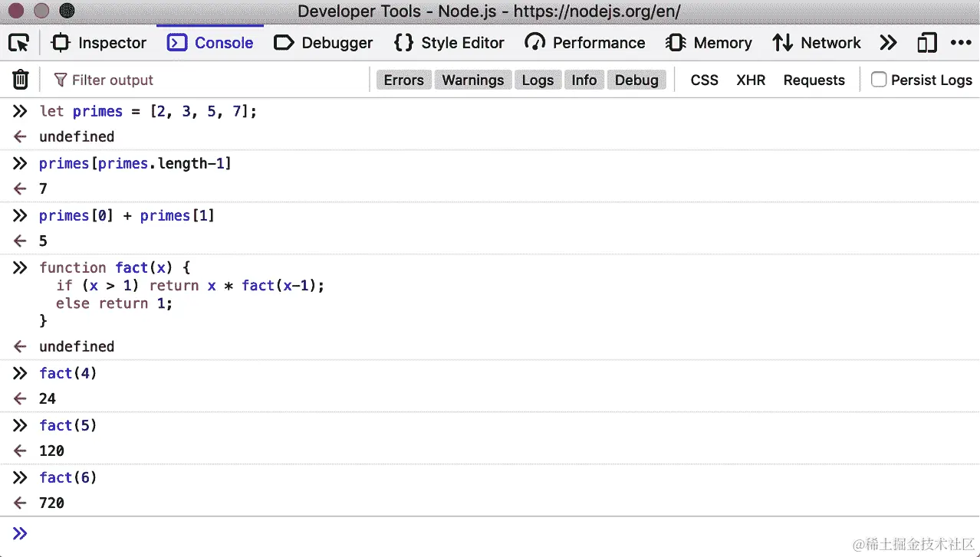Click the filter funnel icon
The image size is (980, 557).
pyautogui.click(x=60, y=80)
